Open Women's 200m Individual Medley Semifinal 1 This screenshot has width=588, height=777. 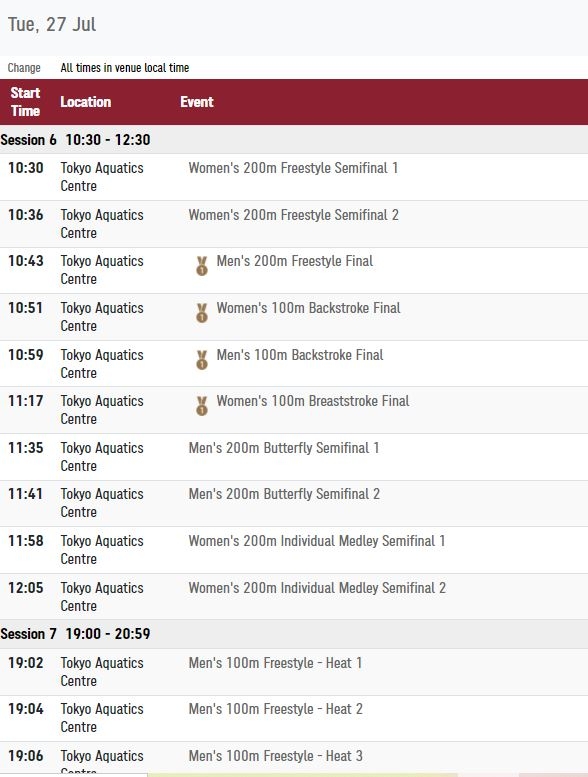coord(317,541)
